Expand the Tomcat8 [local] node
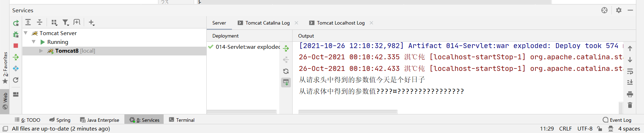 coord(41,51)
